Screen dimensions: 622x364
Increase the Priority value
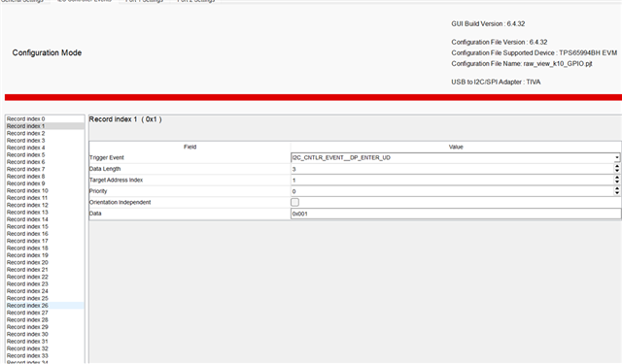click(617, 188)
